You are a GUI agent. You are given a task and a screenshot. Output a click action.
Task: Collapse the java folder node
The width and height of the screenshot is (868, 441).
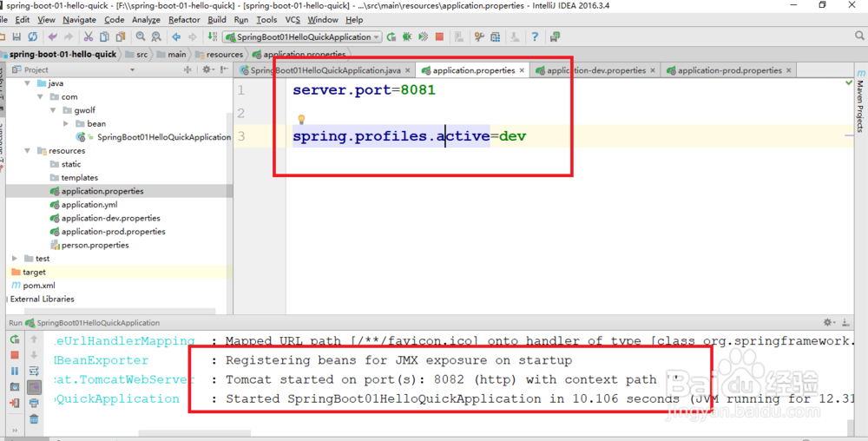(x=27, y=83)
